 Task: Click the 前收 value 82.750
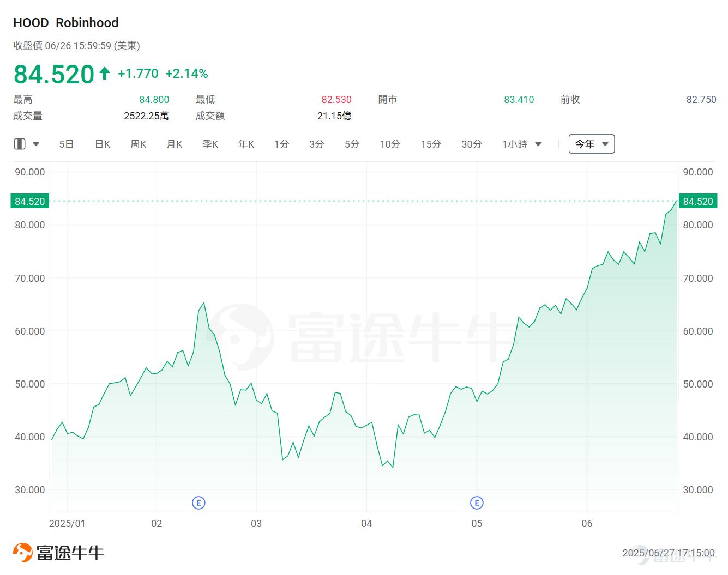coord(701,100)
